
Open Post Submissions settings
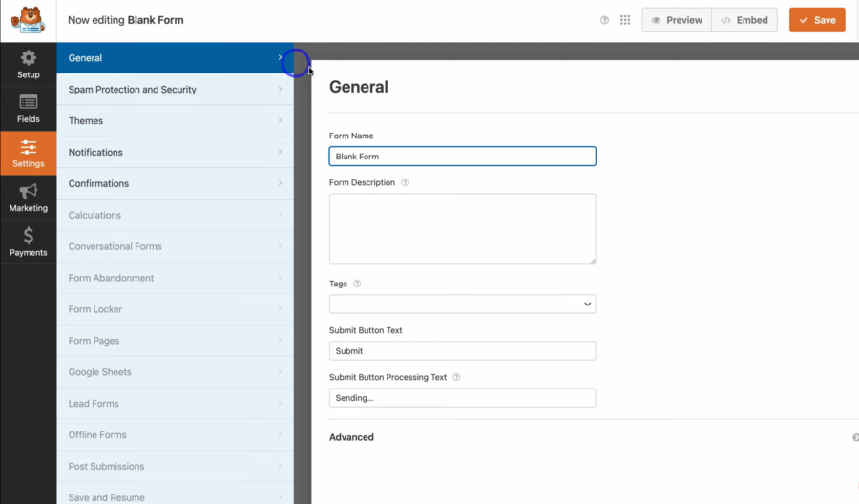(176, 466)
